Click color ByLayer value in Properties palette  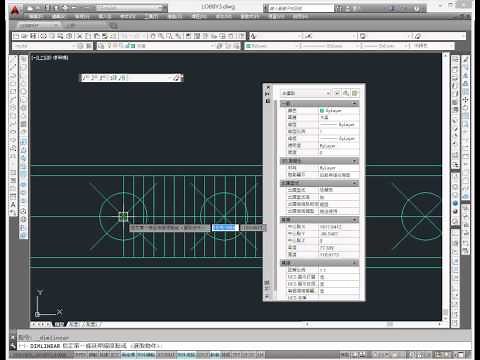tap(339, 110)
